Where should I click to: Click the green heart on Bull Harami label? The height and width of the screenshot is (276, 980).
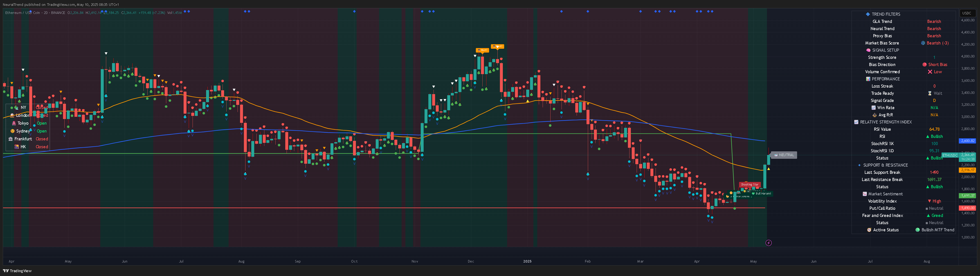pos(753,194)
